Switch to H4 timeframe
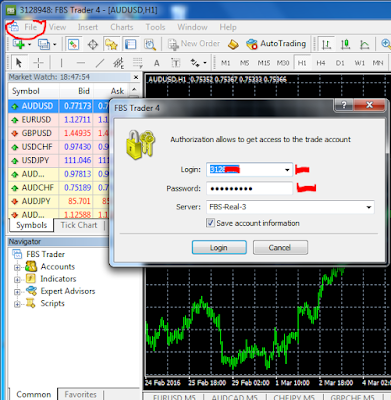Screen dimensions: 391x400 click(321, 63)
